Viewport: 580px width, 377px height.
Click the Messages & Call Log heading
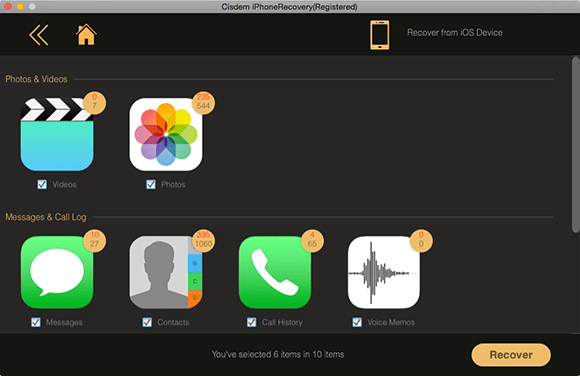pos(46,217)
